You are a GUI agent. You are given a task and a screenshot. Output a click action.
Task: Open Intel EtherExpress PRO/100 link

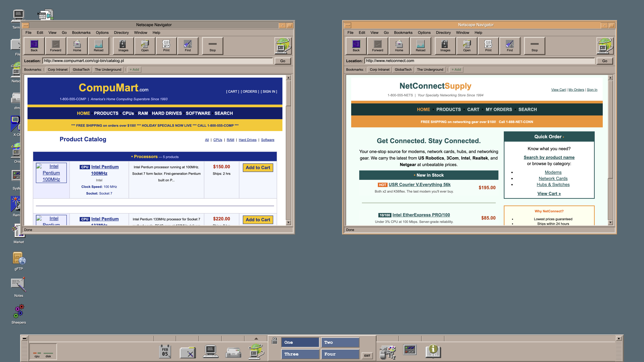(421, 215)
